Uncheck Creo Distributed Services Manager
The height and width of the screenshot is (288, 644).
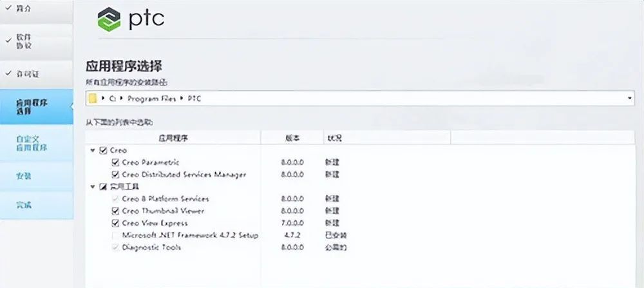click(115, 175)
